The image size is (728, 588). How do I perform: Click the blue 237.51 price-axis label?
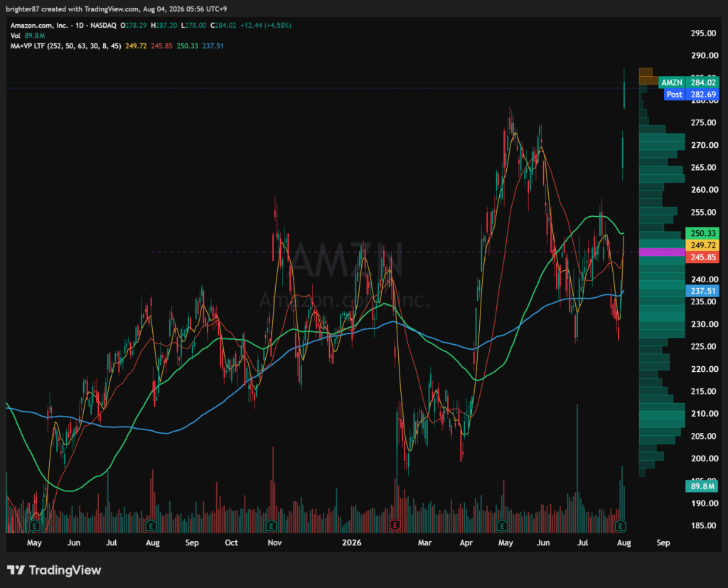702,291
